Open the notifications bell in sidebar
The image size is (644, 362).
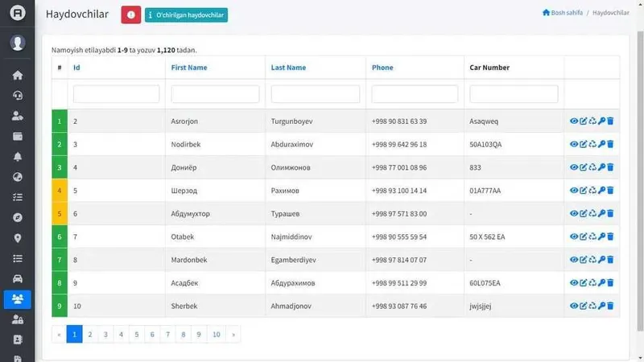(17, 156)
